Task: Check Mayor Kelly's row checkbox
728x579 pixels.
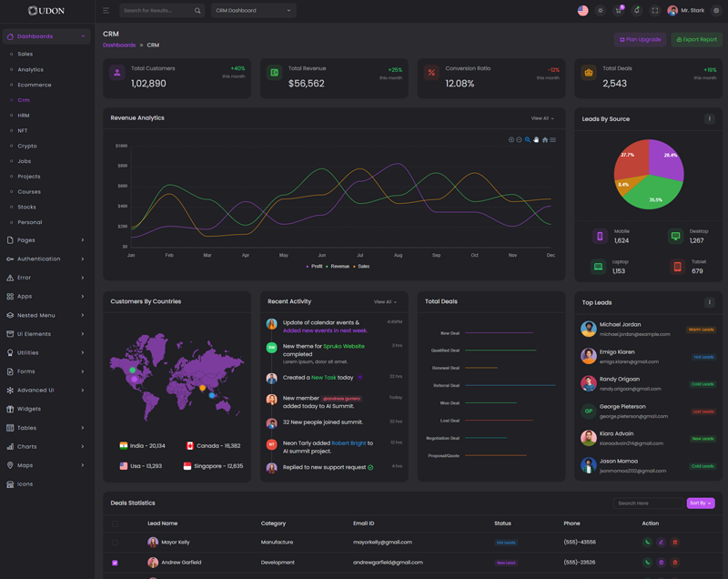Action: (115, 543)
